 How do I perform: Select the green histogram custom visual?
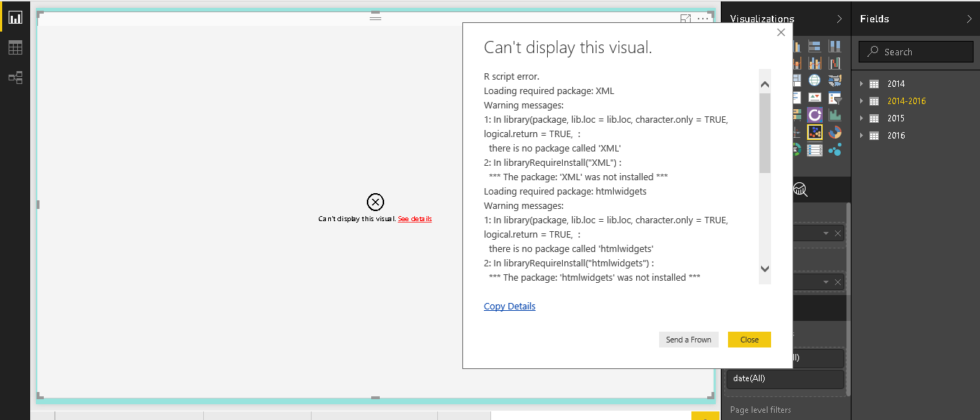coord(835,115)
